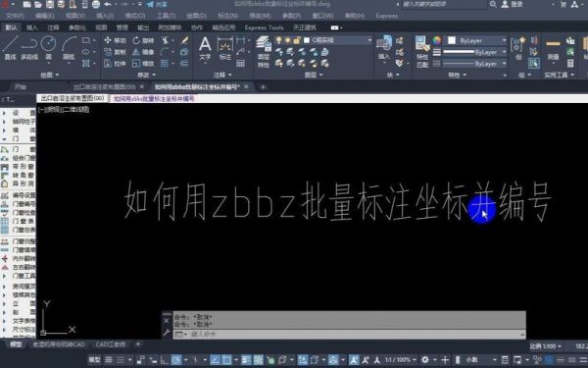Click the Print icon in quick access toolbar
The width and height of the screenshot is (588, 368).
coord(96,5)
